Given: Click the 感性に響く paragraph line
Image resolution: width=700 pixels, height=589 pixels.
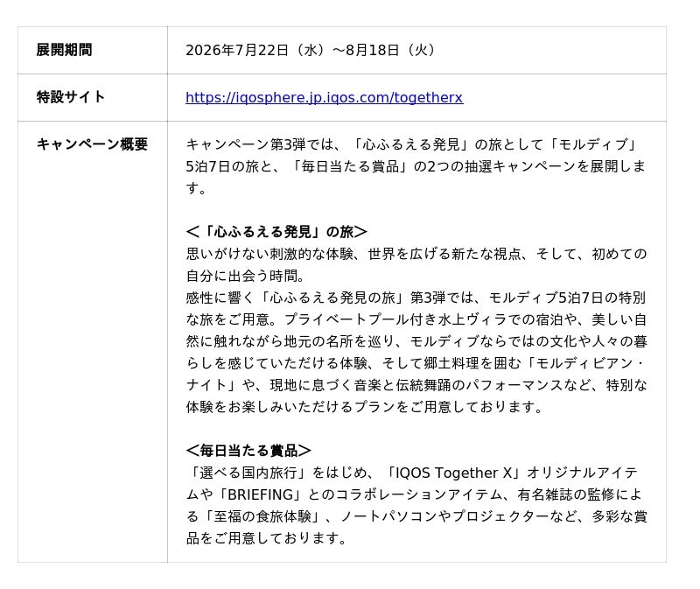Looking at the screenshot, I should pyautogui.click(x=416, y=298).
